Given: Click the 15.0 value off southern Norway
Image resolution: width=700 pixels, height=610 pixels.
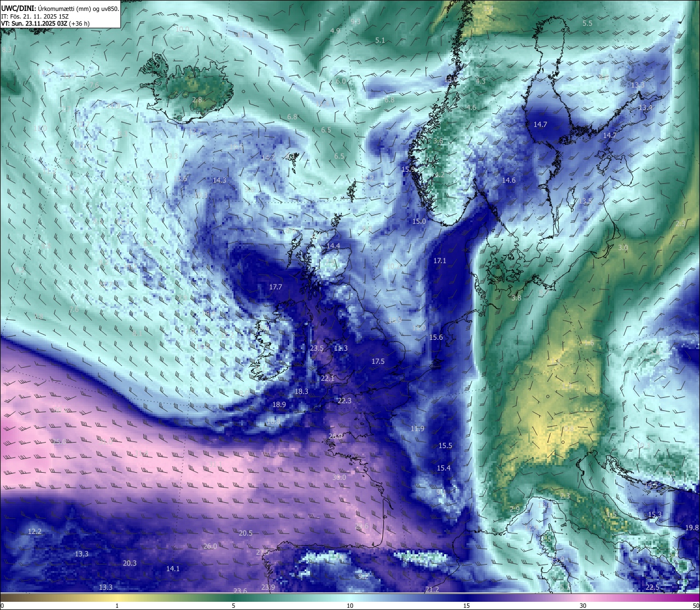Looking at the screenshot, I should pyautogui.click(x=419, y=222).
